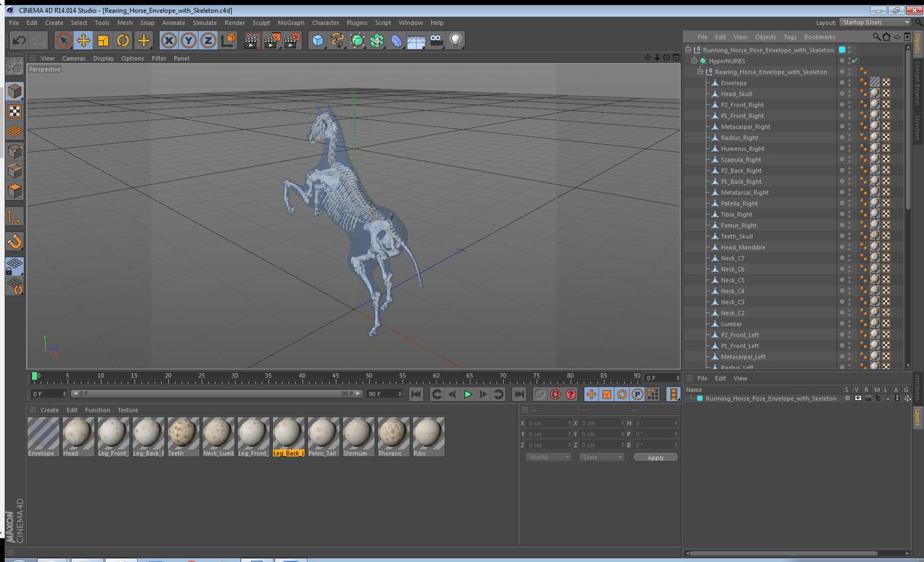Image resolution: width=924 pixels, height=562 pixels.
Task: Collapse Running_Horse_Pose_Envelope_with_Skeleton root object
Action: pos(688,50)
